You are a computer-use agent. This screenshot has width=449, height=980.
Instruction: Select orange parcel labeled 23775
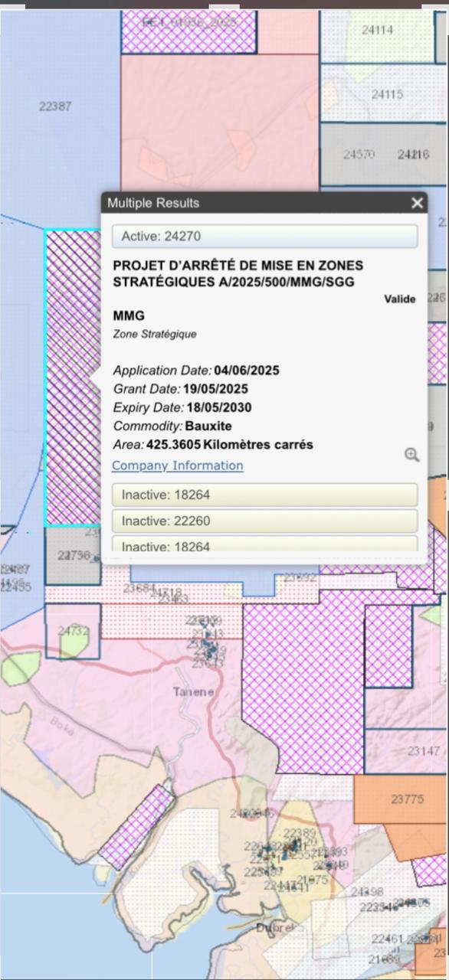(407, 799)
